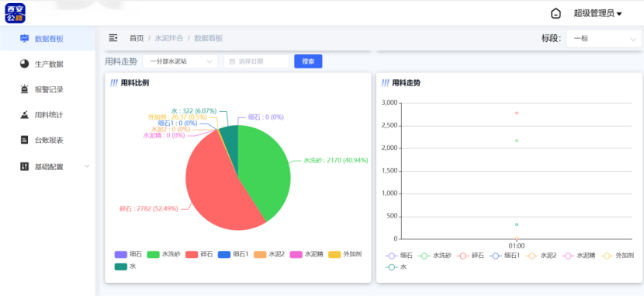
Task: Toggle 水泥精 in pie chart legend
Action: (x=306, y=254)
